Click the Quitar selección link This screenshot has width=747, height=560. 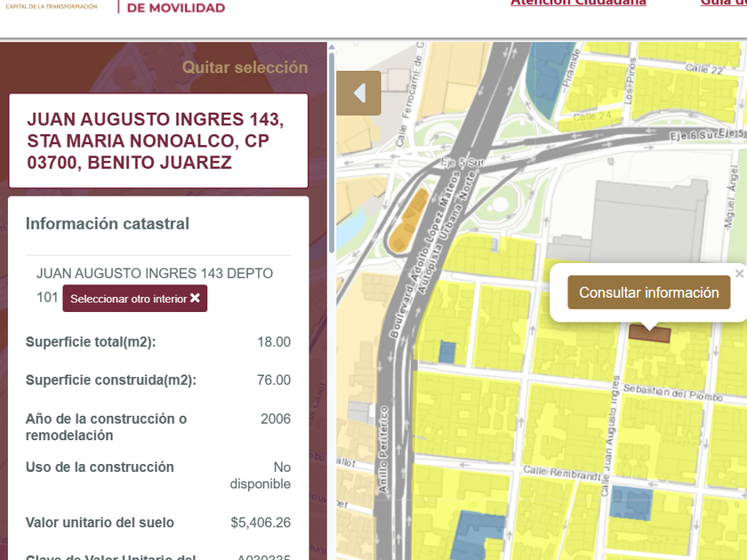click(x=245, y=68)
